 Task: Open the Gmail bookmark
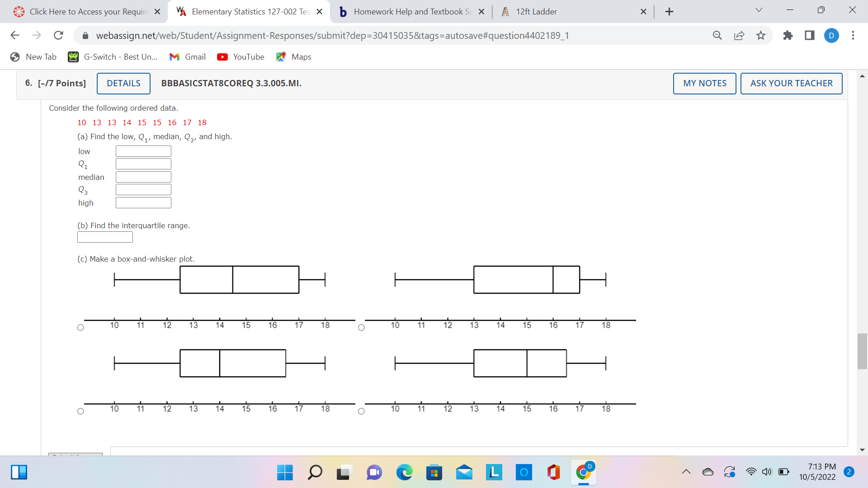pyautogui.click(x=188, y=57)
